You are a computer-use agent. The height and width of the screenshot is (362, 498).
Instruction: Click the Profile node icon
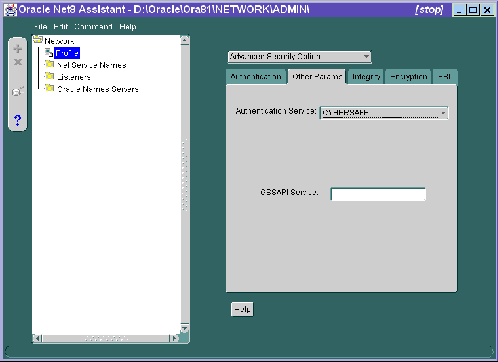[49, 52]
